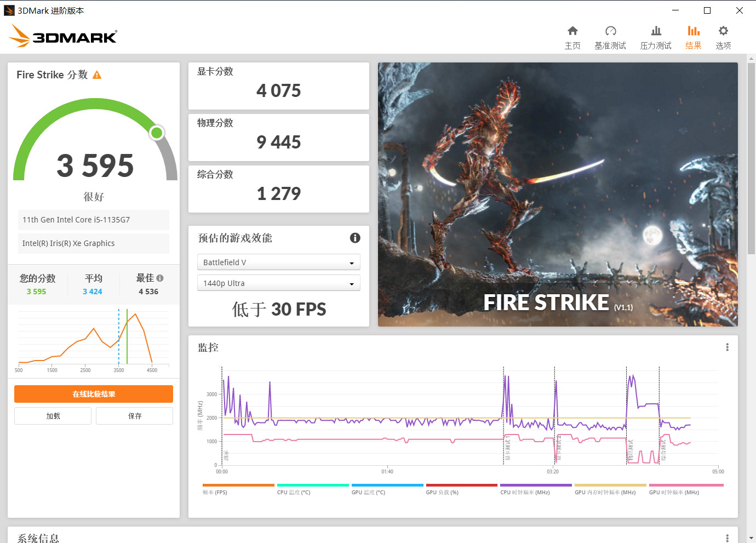Click the orange 在线比较结果 button
Screen dimensions: 756x543
point(94,394)
